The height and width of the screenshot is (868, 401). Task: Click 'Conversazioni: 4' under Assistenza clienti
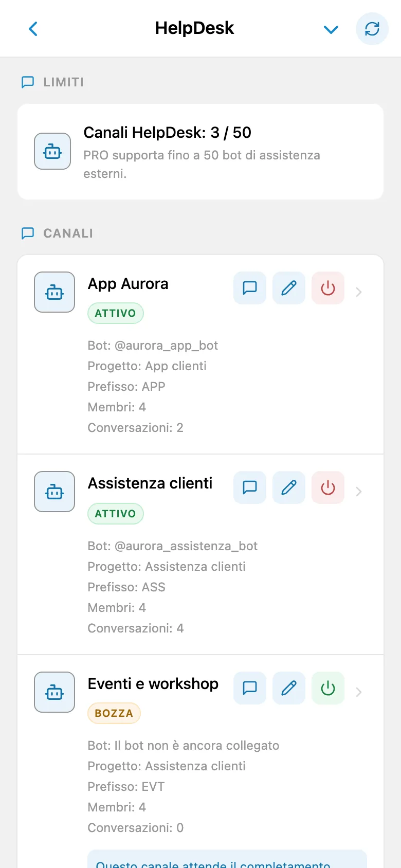[x=136, y=628]
